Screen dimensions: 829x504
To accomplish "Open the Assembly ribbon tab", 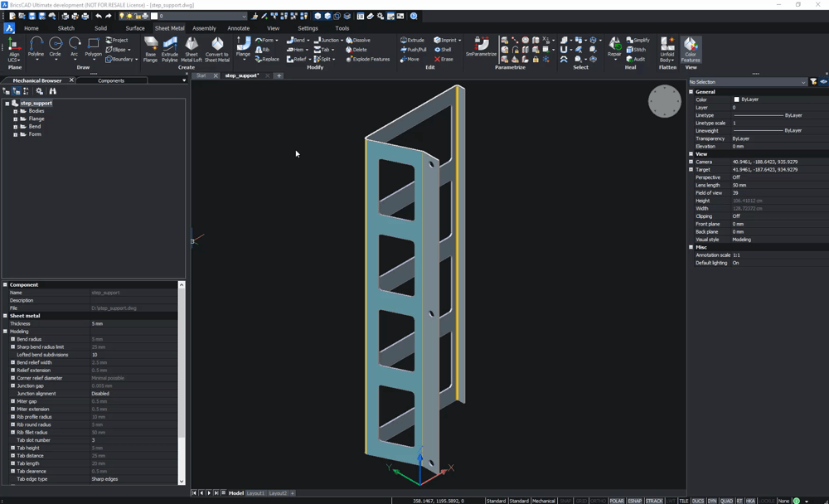I will click(204, 28).
